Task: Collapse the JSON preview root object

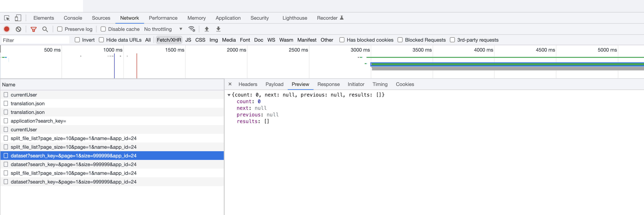Action: point(229,95)
